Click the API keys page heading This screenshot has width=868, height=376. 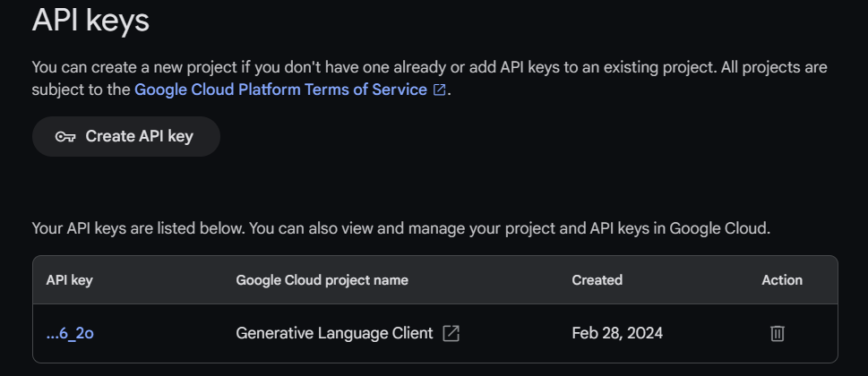tap(90, 21)
